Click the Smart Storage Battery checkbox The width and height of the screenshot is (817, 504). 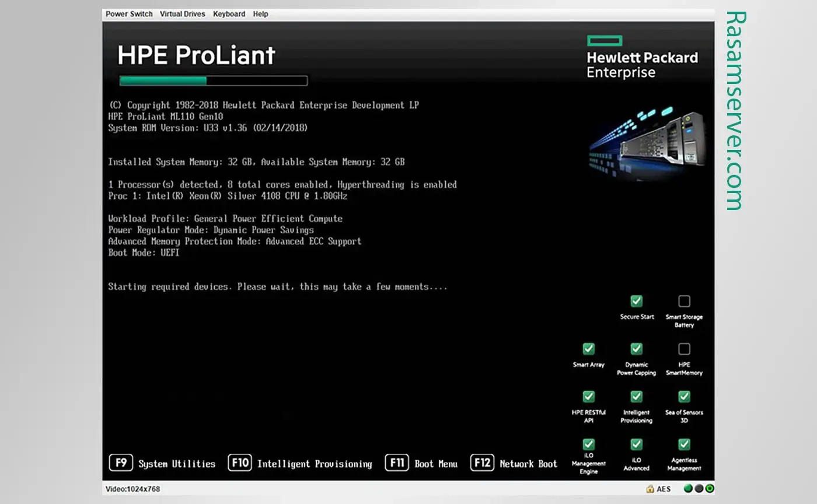coord(684,301)
